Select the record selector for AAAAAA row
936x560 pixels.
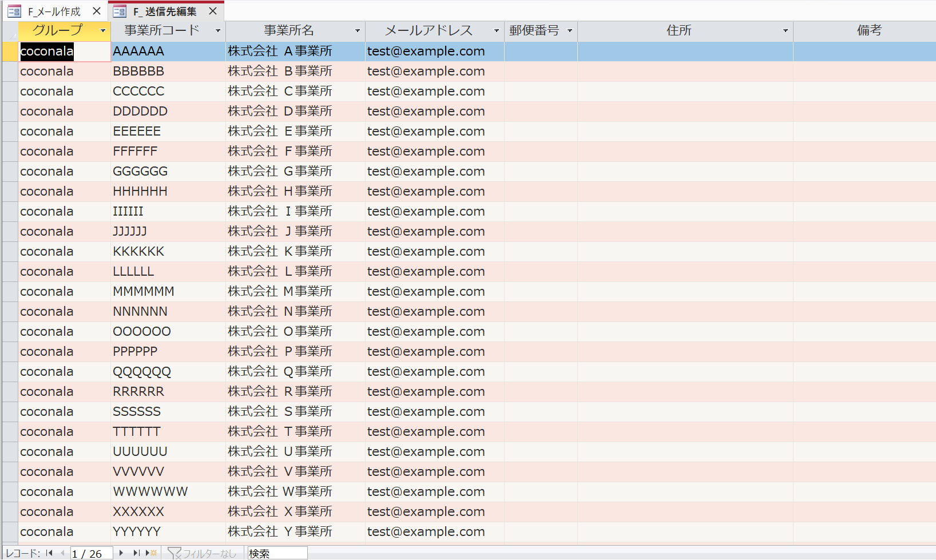10,51
